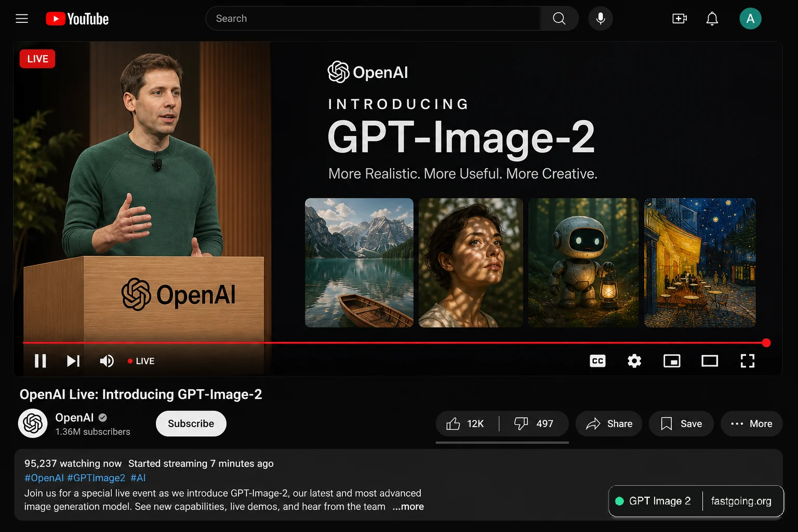Screen dimensions: 798x532
Task: Open the Create video icon
Action: pyautogui.click(x=680, y=19)
